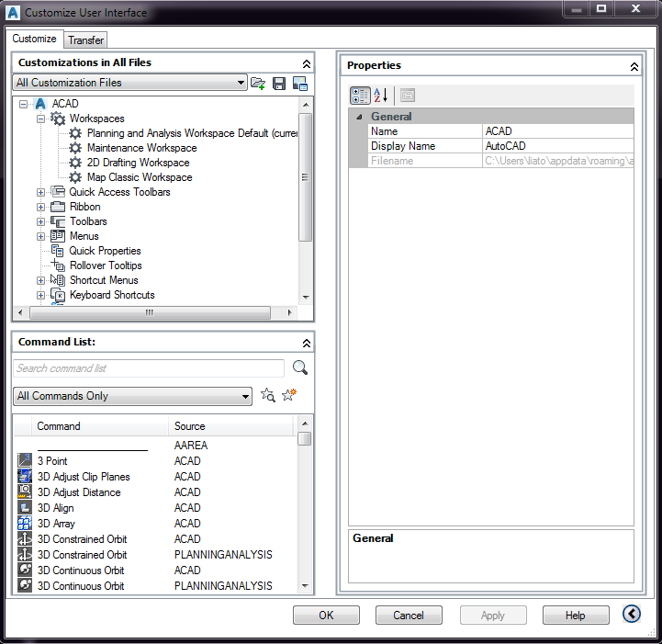Click the Create new command star icon
662x644 pixels.
pos(289,395)
